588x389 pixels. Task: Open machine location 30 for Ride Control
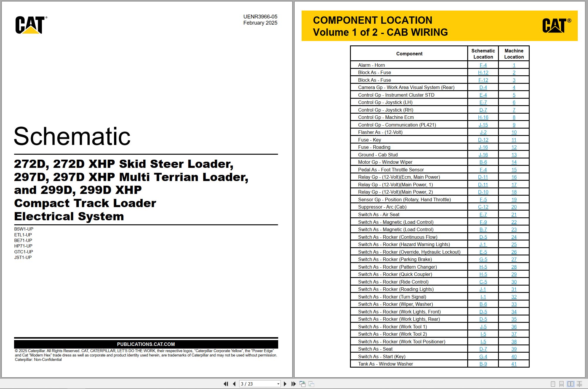tap(514, 282)
